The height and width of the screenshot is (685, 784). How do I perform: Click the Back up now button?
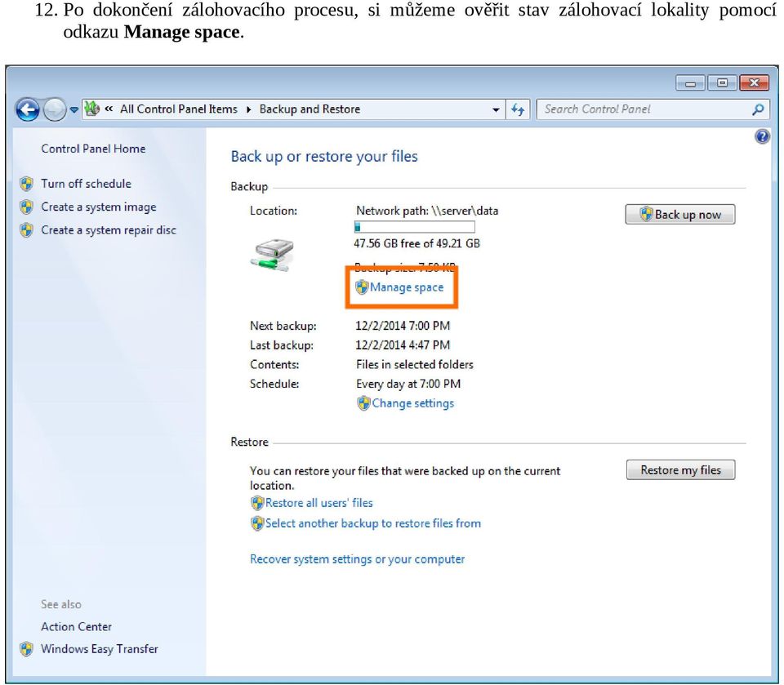pyautogui.click(x=680, y=214)
